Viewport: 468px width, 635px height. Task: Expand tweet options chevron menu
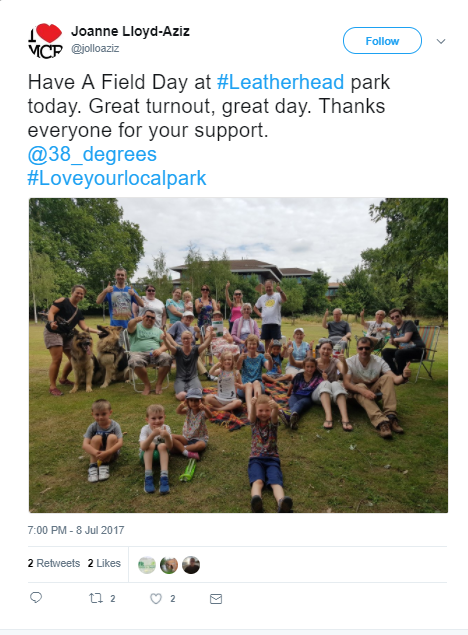coord(441,41)
